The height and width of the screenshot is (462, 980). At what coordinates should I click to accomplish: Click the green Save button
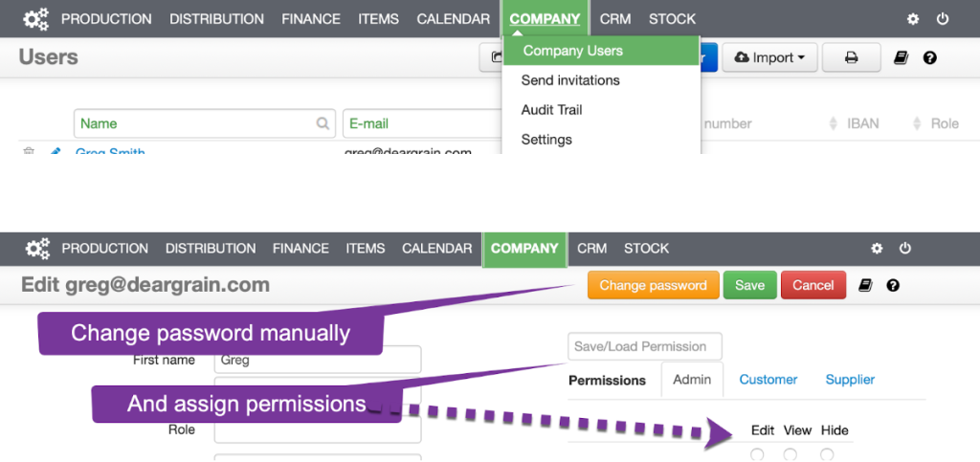click(749, 285)
